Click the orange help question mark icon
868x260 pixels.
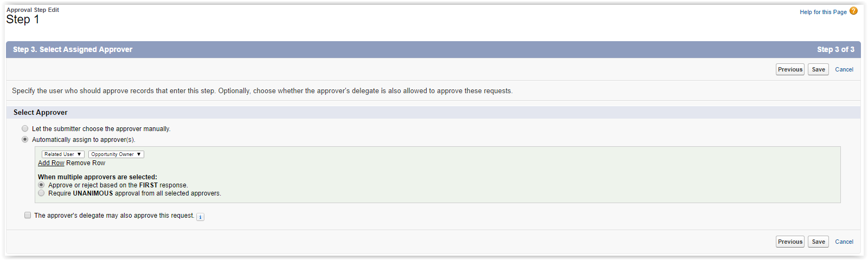[853, 11]
